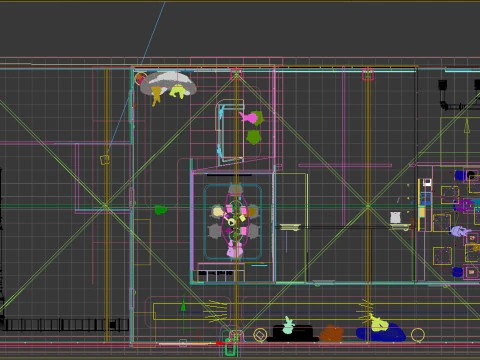The width and height of the screenshot is (480, 360).
Task: Select the cyan shape on the white rounded rectangle
Action: (221, 112)
